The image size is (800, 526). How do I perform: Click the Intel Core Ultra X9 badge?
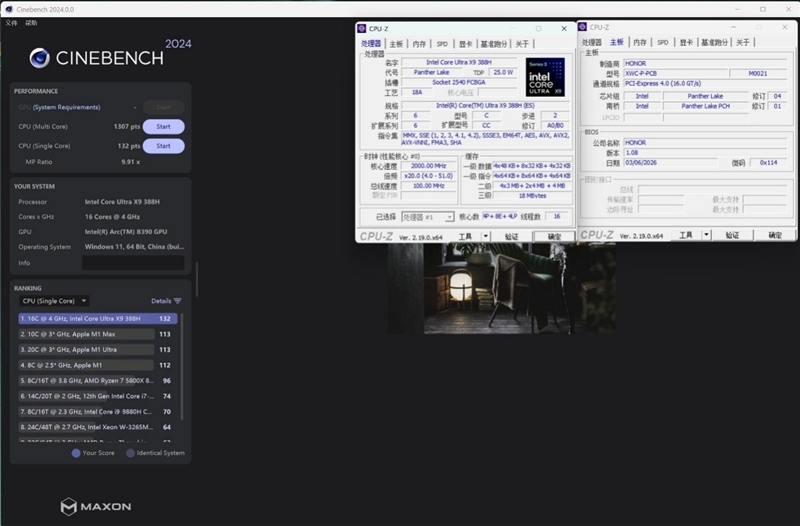(x=545, y=77)
